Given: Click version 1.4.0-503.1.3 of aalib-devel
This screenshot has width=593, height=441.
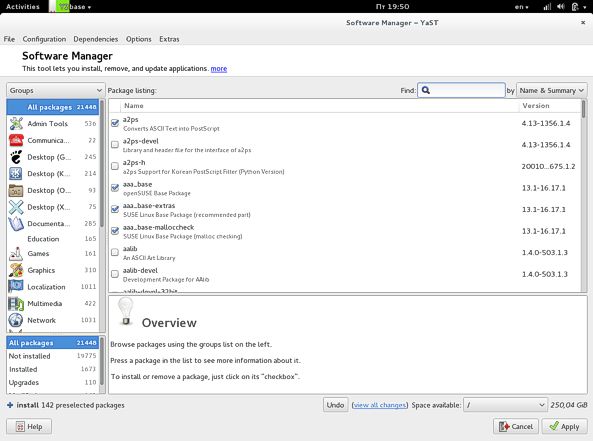Looking at the screenshot, I should (545, 274).
